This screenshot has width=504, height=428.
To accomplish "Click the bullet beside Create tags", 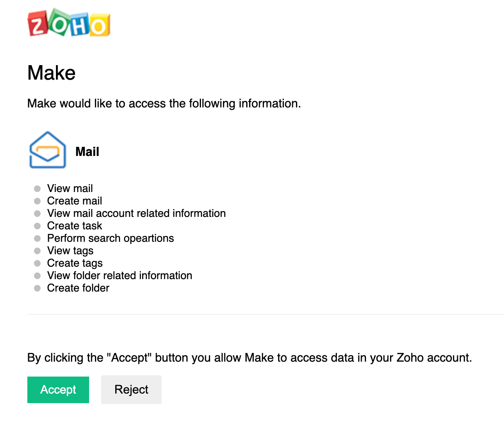I will point(37,263).
